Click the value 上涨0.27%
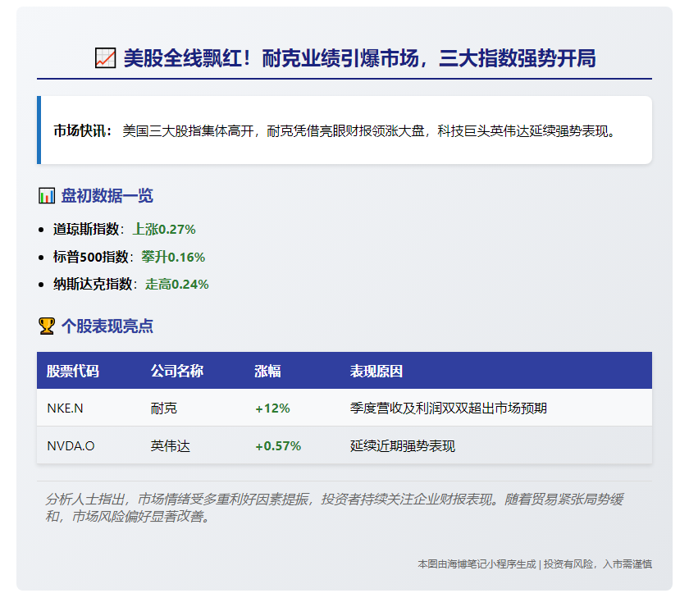The height and width of the screenshot is (616, 689). tap(164, 229)
